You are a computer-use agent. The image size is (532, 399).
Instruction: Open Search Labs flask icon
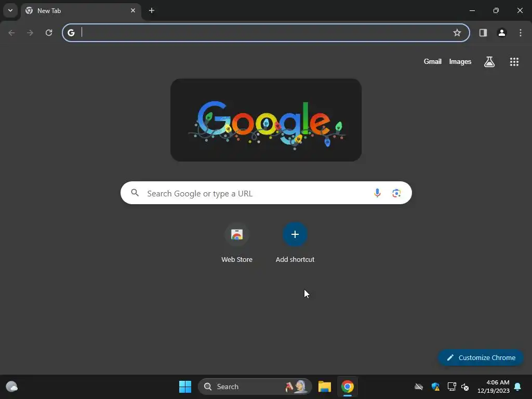(489, 62)
